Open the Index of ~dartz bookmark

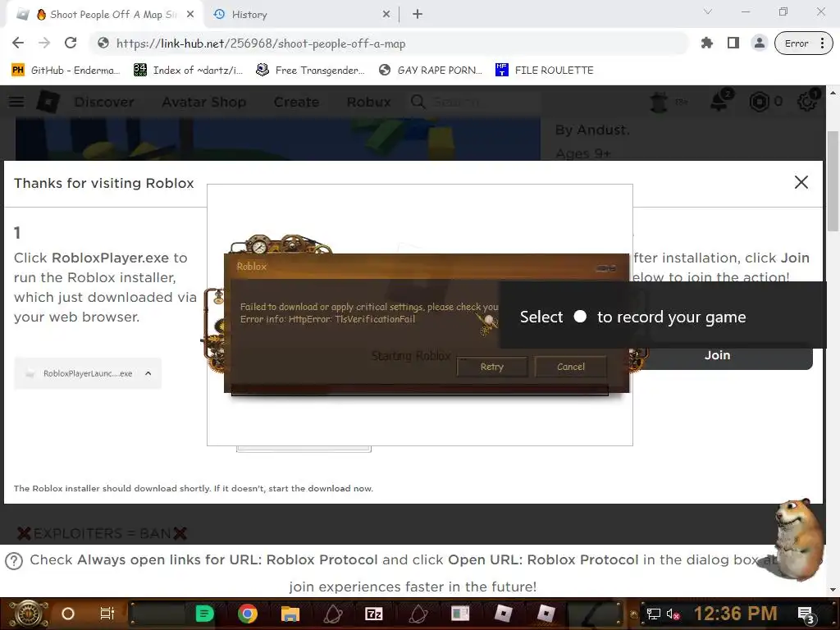(x=188, y=71)
